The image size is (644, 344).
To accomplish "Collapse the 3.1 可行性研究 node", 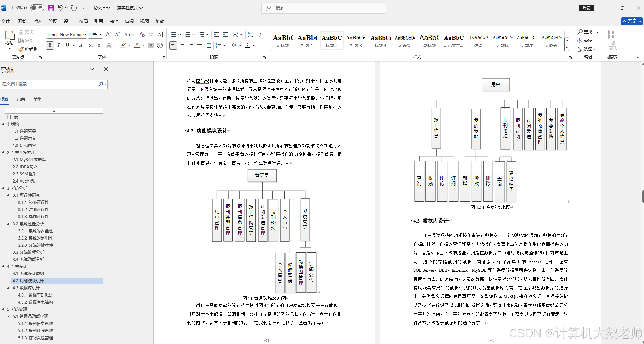I will pos(8,195).
